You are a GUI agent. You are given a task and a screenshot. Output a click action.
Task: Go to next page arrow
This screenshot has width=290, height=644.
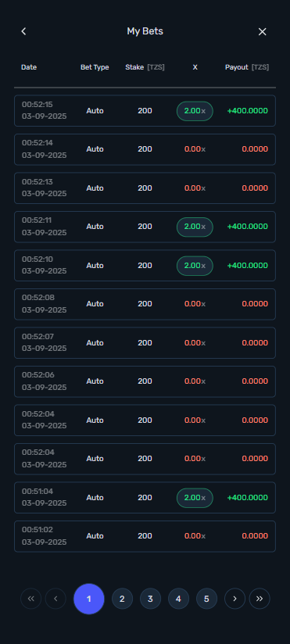click(235, 599)
